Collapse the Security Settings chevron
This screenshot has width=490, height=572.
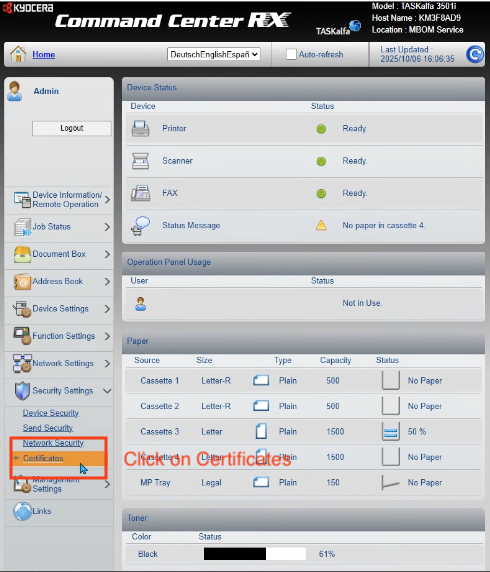(x=107, y=391)
